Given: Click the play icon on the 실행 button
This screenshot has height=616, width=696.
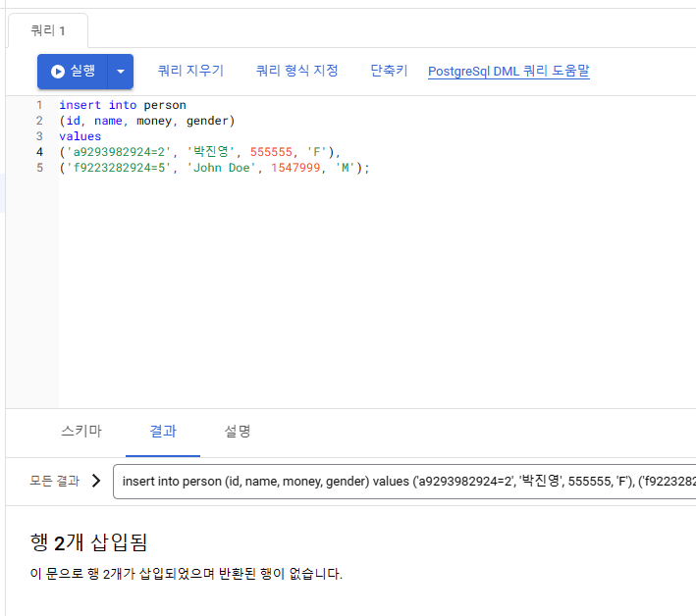Looking at the screenshot, I should [58, 72].
